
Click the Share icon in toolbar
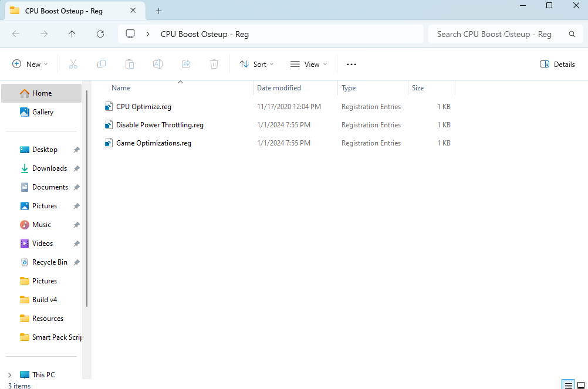186,64
